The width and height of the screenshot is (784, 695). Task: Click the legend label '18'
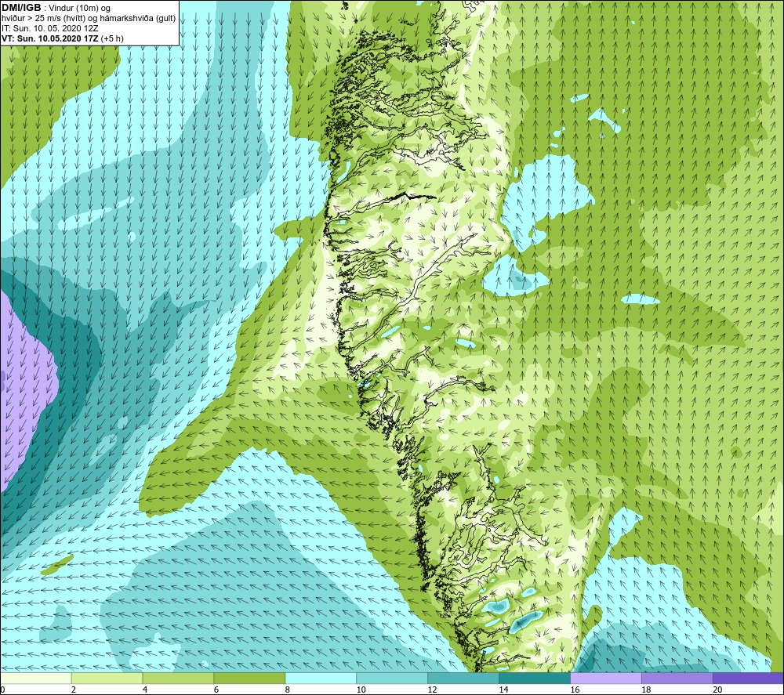[x=646, y=690]
